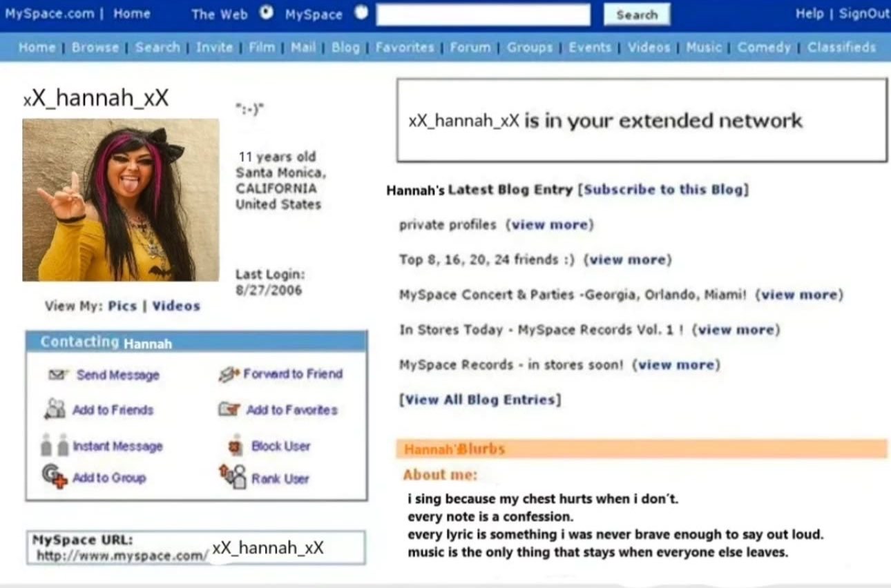Click the Contacting Hannah box header

196,342
